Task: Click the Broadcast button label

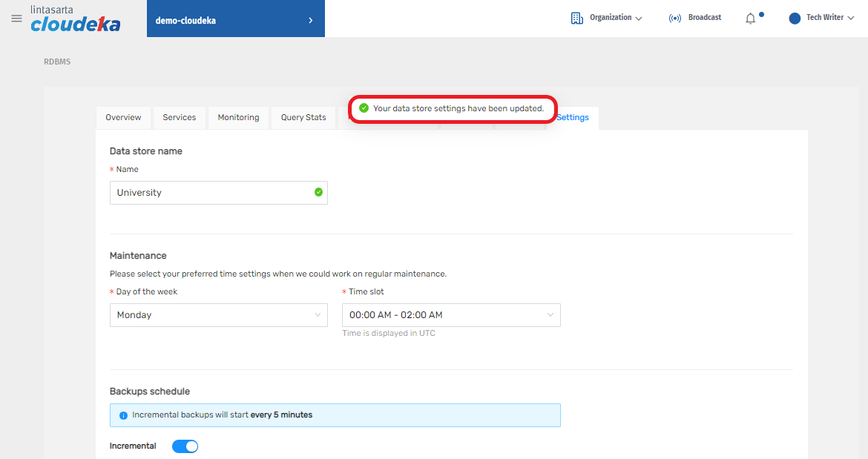Action: pos(704,18)
